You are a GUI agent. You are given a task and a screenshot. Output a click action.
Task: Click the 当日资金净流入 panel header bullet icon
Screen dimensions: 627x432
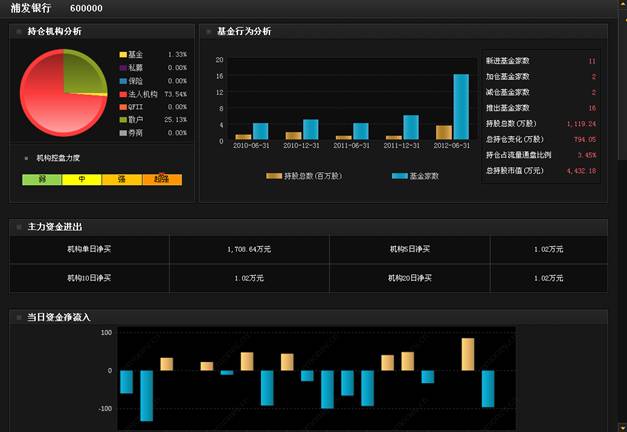(x=18, y=318)
